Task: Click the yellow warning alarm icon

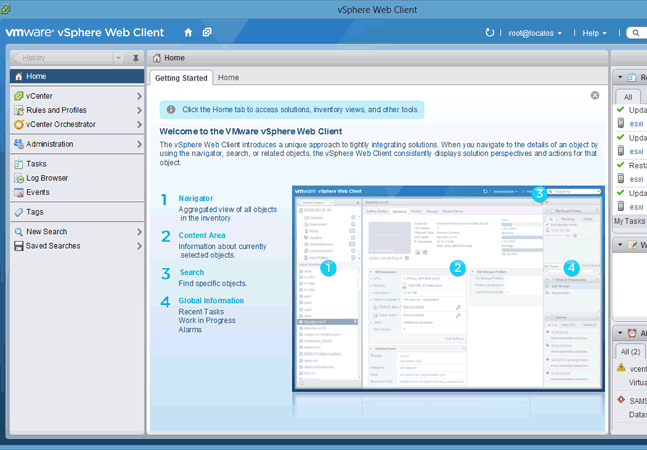Action: (621, 367)
